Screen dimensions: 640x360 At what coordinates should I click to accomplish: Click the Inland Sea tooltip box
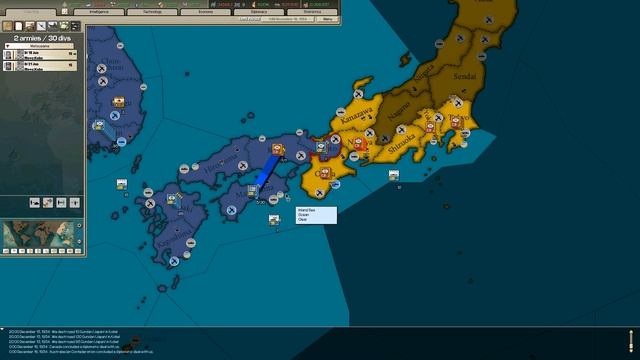pyautogui.click(x=316, y=215)
